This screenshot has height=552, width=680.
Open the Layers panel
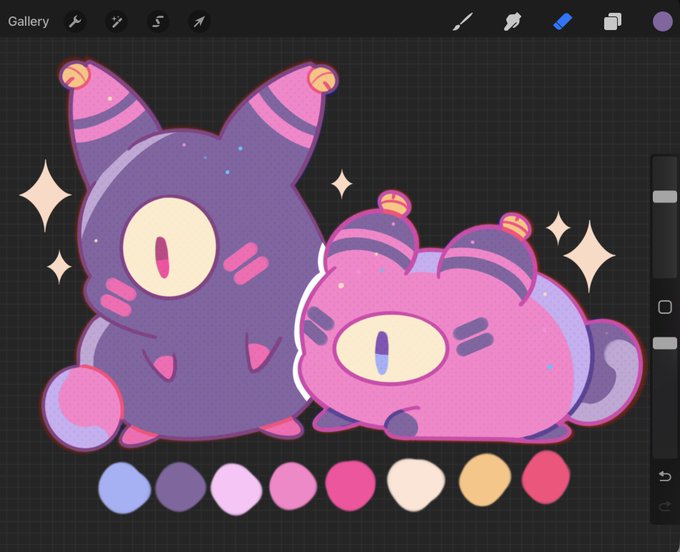tap(612, 21)
